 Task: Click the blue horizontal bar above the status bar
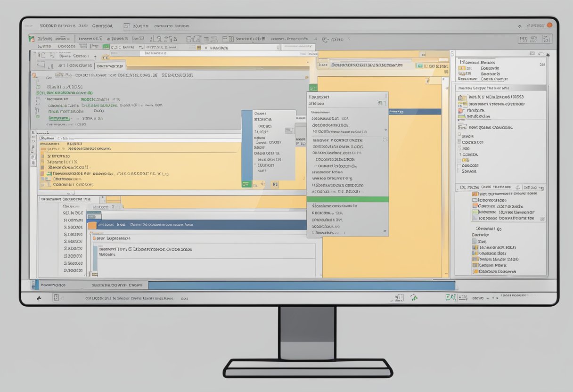pos(302,286)
